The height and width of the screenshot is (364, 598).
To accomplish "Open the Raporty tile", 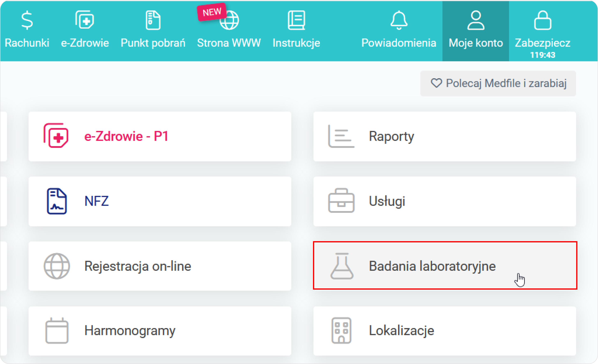I will click(x=444, y=136).
